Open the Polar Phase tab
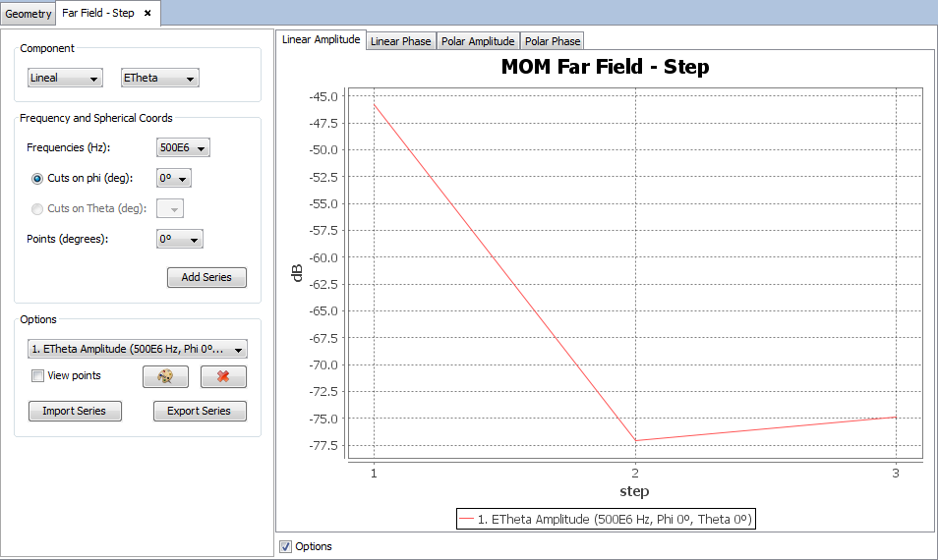The width and height of the screenshot is (938, 560). (x=552, y=41)
